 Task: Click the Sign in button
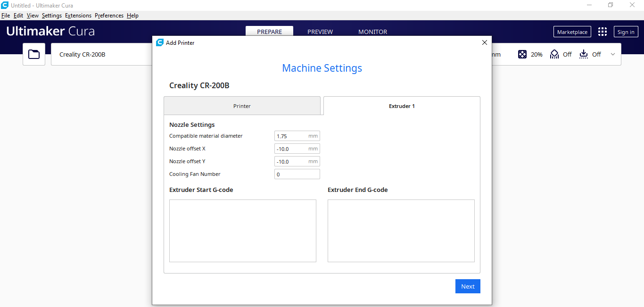click(626, 32)
